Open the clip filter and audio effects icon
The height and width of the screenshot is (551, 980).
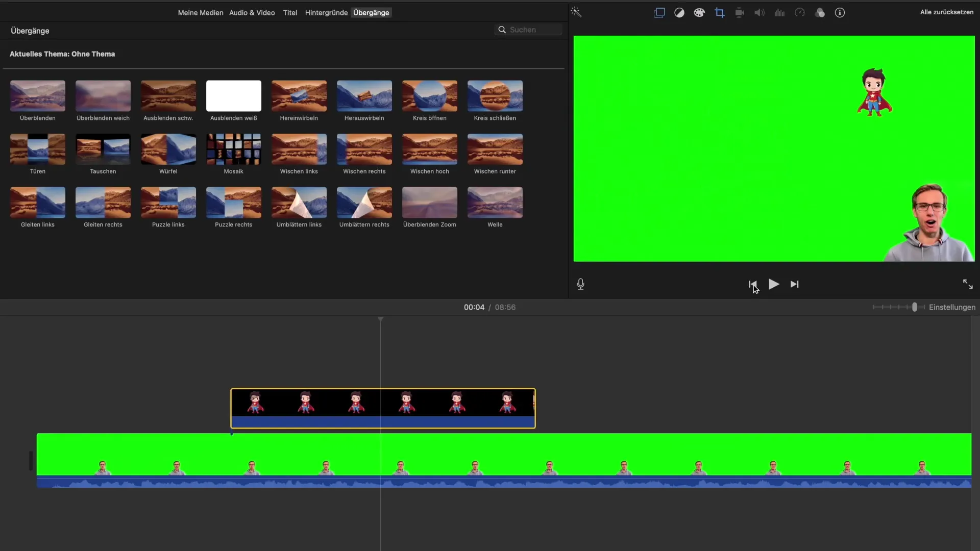coord(820,13)
